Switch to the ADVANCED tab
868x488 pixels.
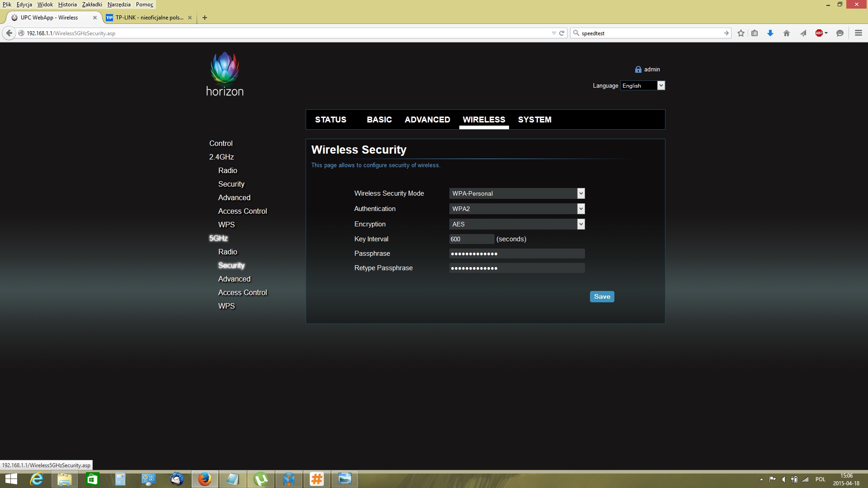[427, 120]
